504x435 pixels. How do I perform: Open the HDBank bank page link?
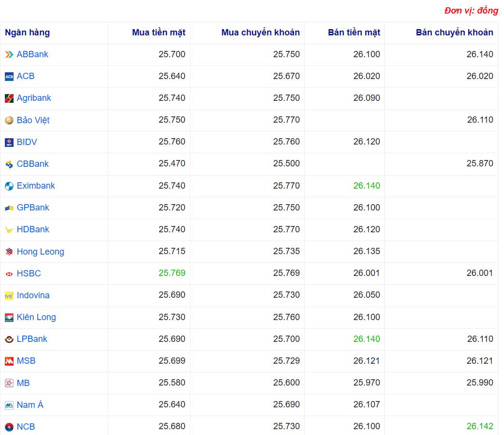point(32,229)
